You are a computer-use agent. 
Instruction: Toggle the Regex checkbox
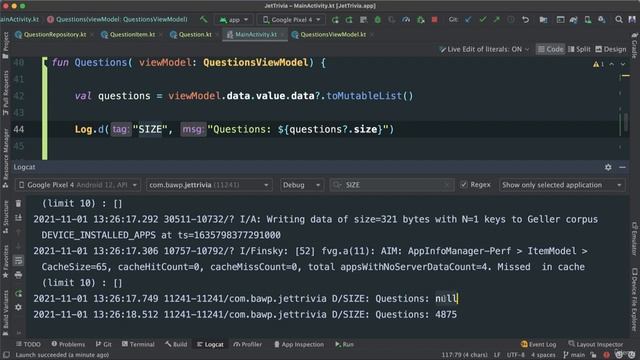(x=464, y=185)
